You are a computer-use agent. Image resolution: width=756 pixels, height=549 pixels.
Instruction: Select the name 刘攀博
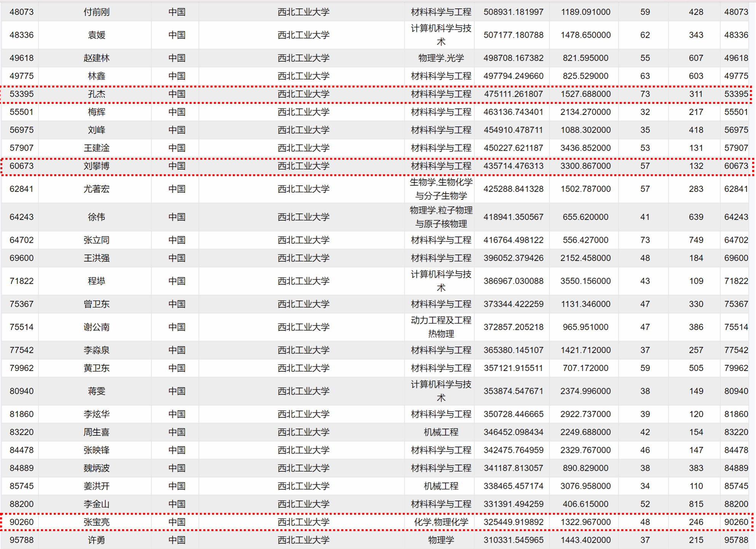coord(96,166)
